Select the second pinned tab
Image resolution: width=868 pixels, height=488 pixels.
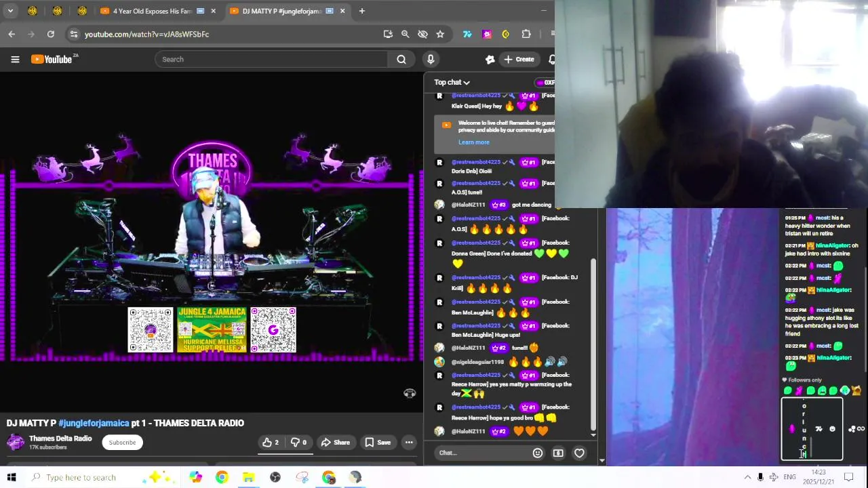pos(57,11)
